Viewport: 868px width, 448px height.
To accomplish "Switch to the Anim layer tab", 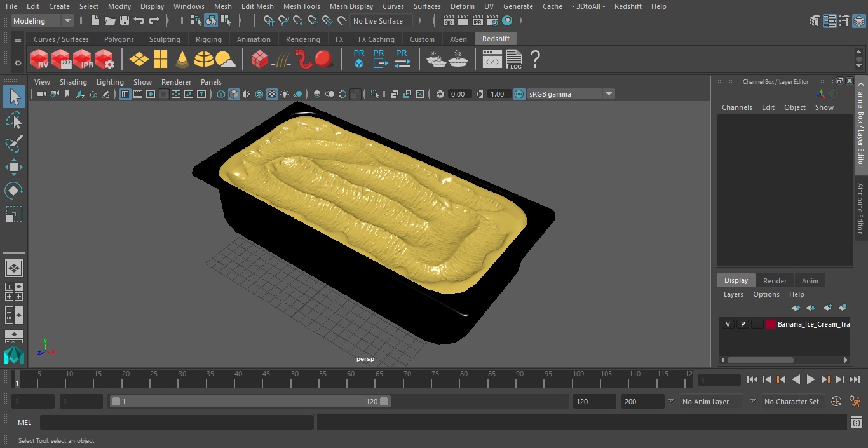I will click(x=810, y=280).
